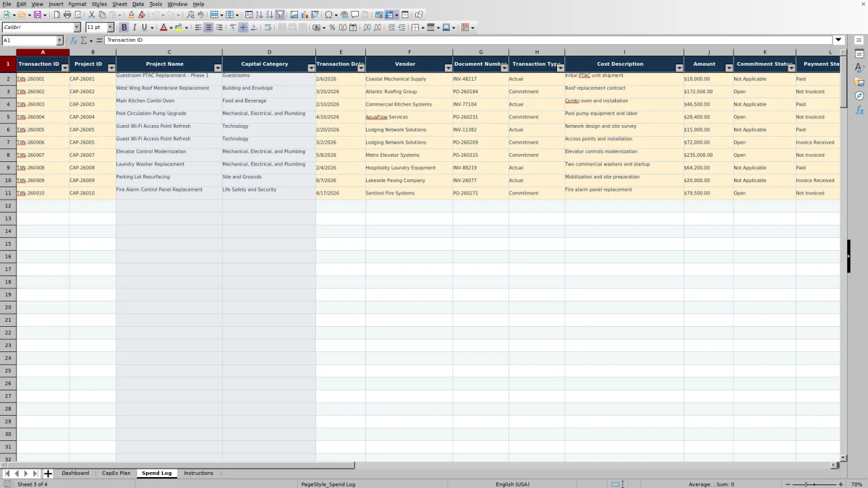This screenshot has width=868, height=488.
Task: Open the Format menu
Action: [77, 4]
